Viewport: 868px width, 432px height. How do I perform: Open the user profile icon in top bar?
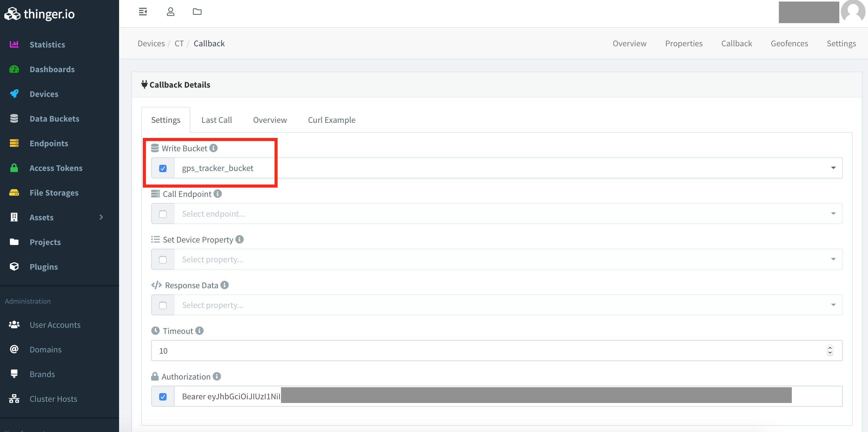(x=171, y=12)
